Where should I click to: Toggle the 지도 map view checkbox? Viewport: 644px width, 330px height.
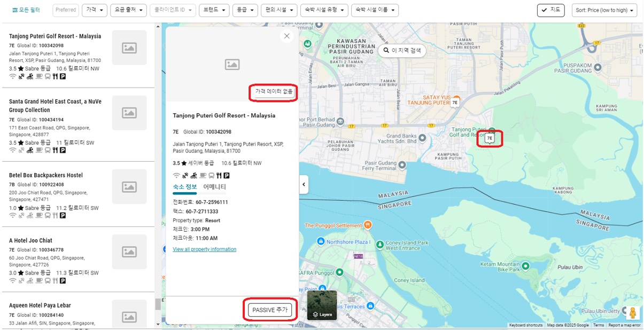tap(550, 10)
